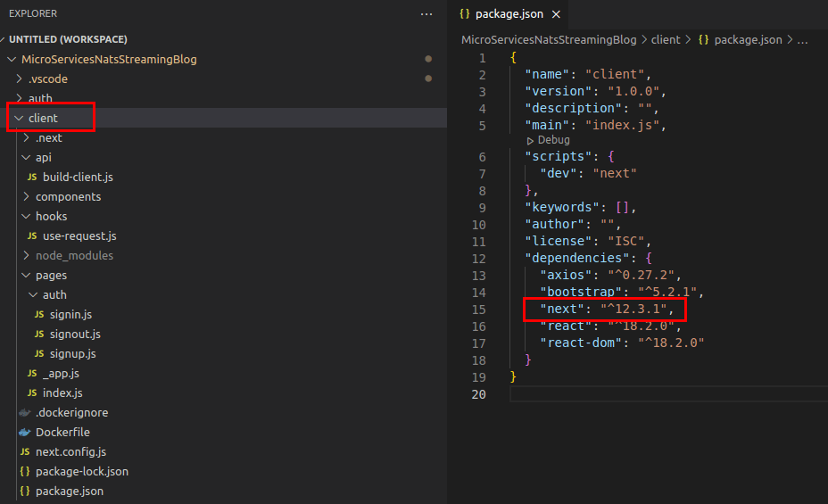Click the breadcrumb ellipsis segment
This screenshot has width=828, height=504.
[x=802, y=40]
